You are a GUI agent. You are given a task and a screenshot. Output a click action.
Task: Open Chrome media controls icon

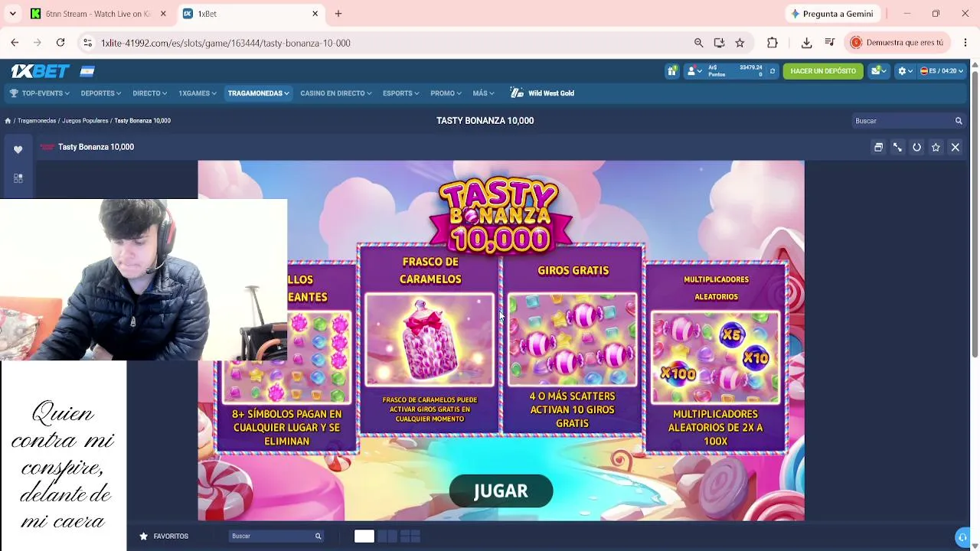coord(829,43)
